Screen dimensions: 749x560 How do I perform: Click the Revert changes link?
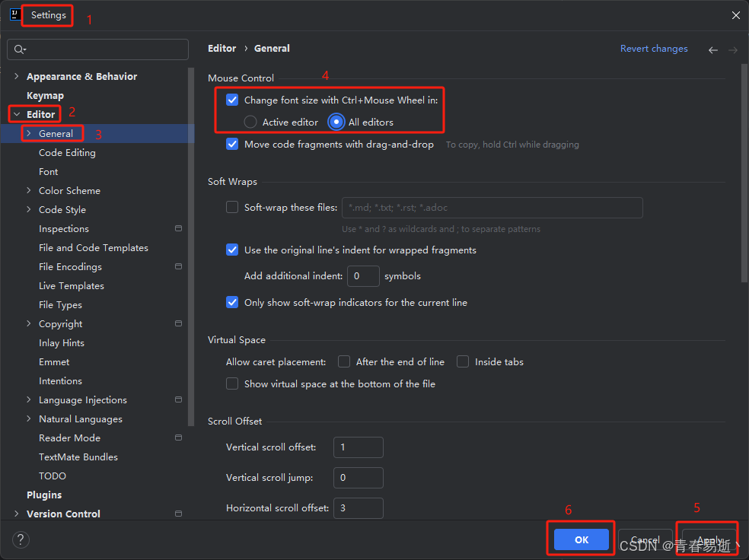tap(654, 48)
